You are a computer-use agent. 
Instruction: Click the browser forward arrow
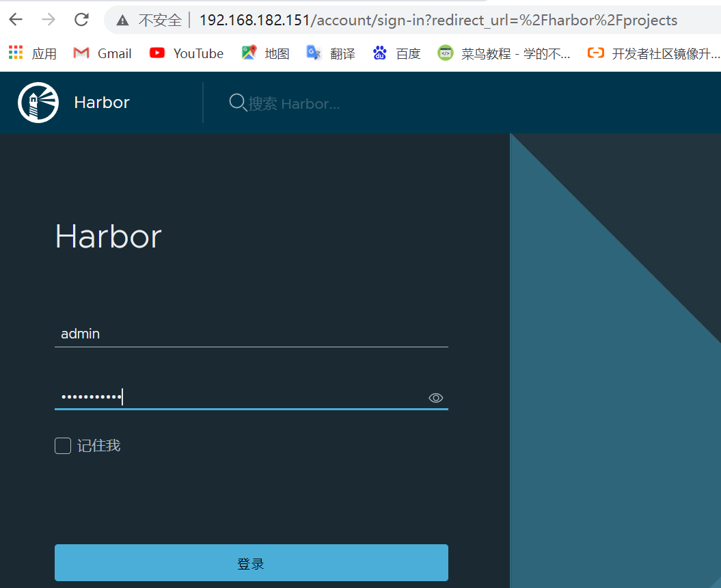[49, 19]
